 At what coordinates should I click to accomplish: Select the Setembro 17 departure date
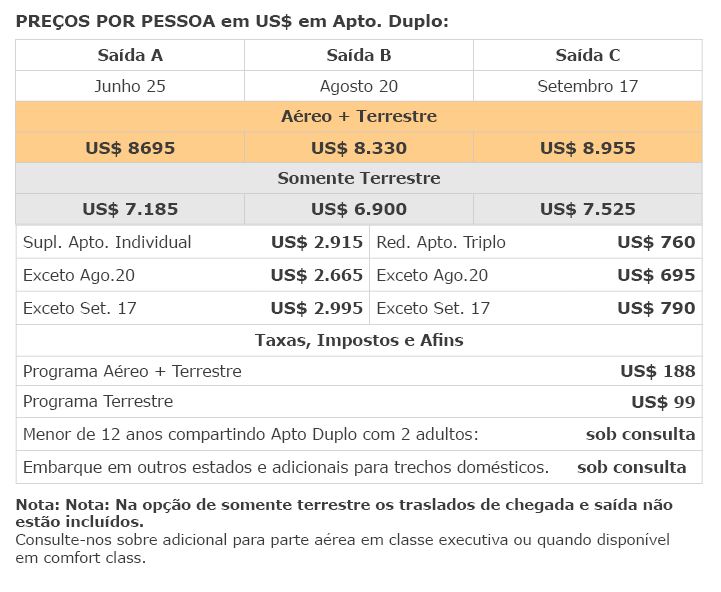click(x=588, y=86)
